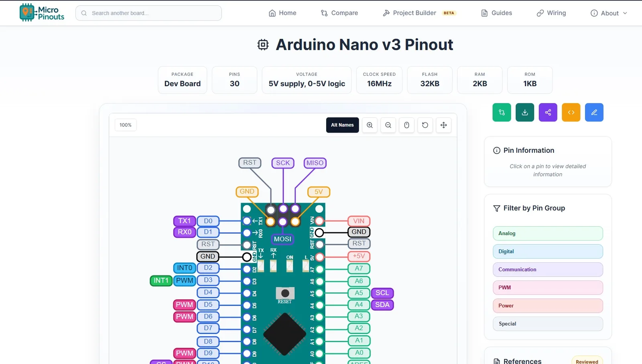
Task: Open the orange embed code button
Action: click(571, 112)
